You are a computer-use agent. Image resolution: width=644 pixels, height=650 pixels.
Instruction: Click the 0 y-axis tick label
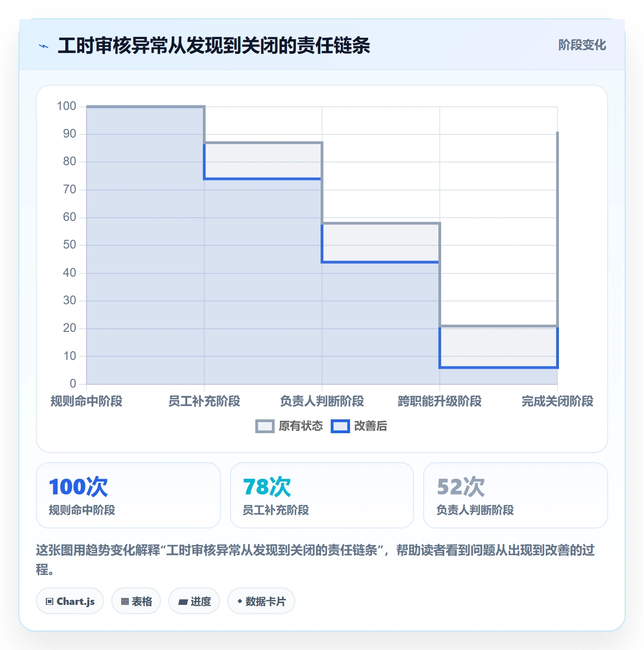(x=73, y=383)
